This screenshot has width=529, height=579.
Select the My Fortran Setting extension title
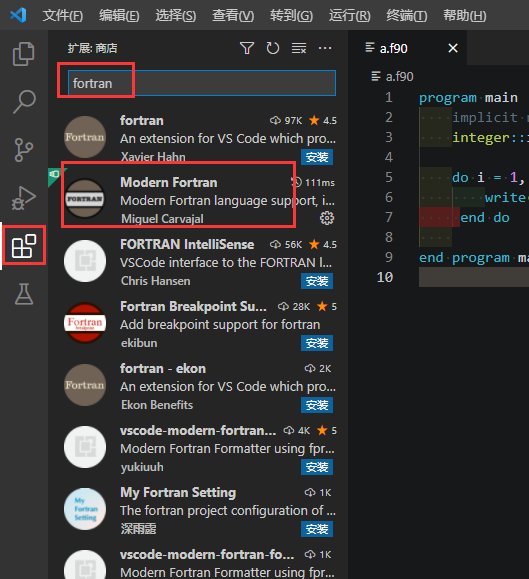[x=178, y=493]
